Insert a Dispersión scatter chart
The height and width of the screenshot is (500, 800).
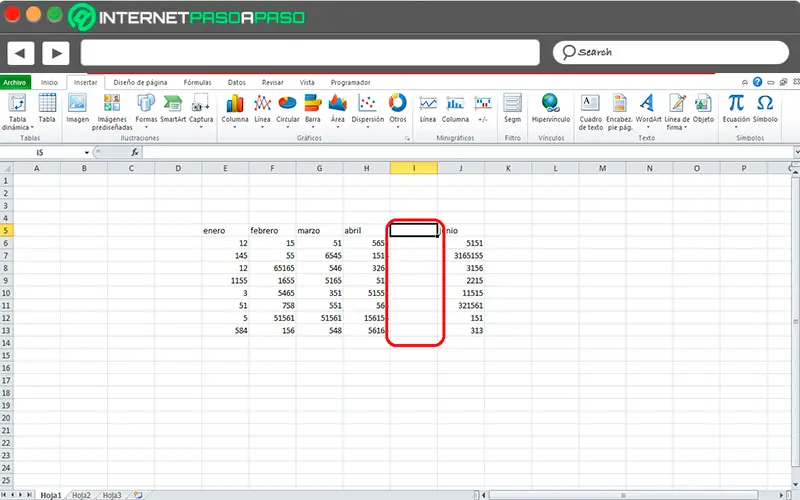367,110
